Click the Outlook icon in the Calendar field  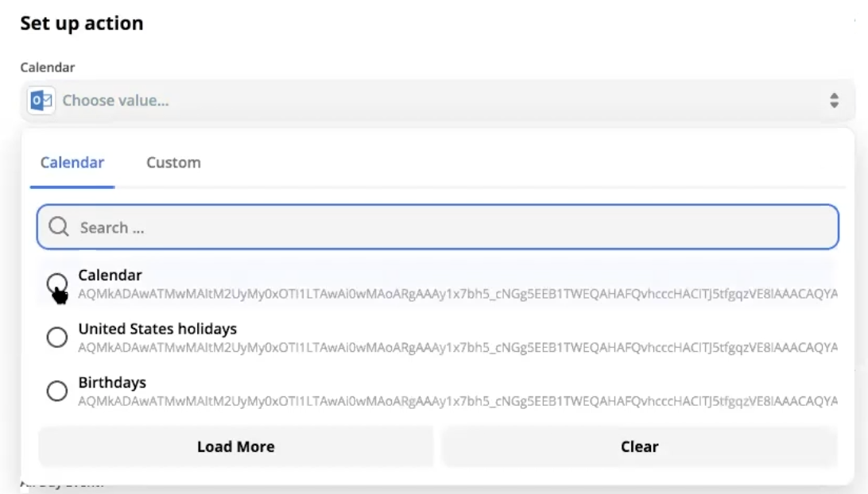pyautogui.click(x=41, y=101)
